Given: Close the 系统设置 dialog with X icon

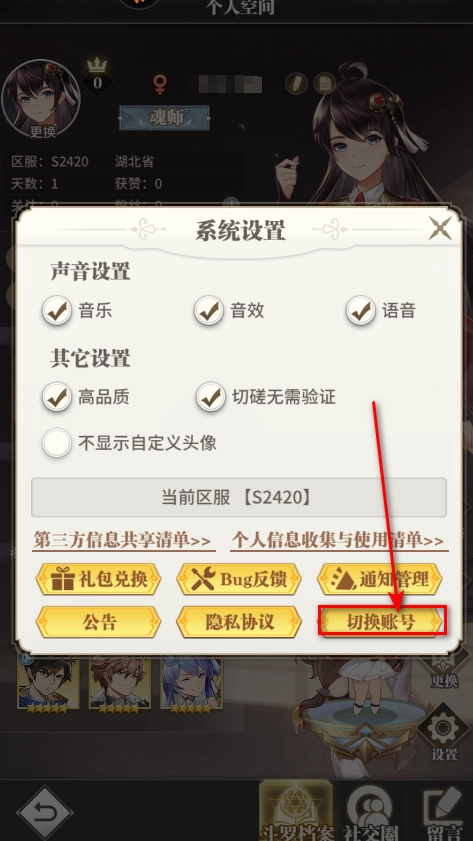Looking at the screenshot, I should click(440, 229).
